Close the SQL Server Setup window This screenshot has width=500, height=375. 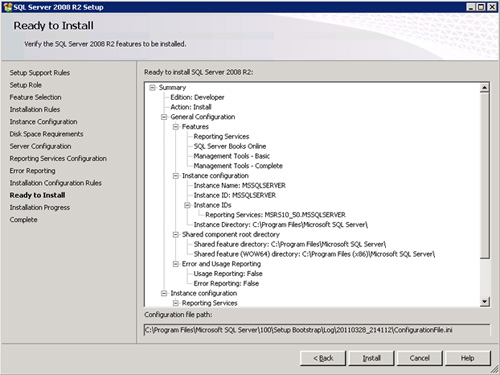492,7
